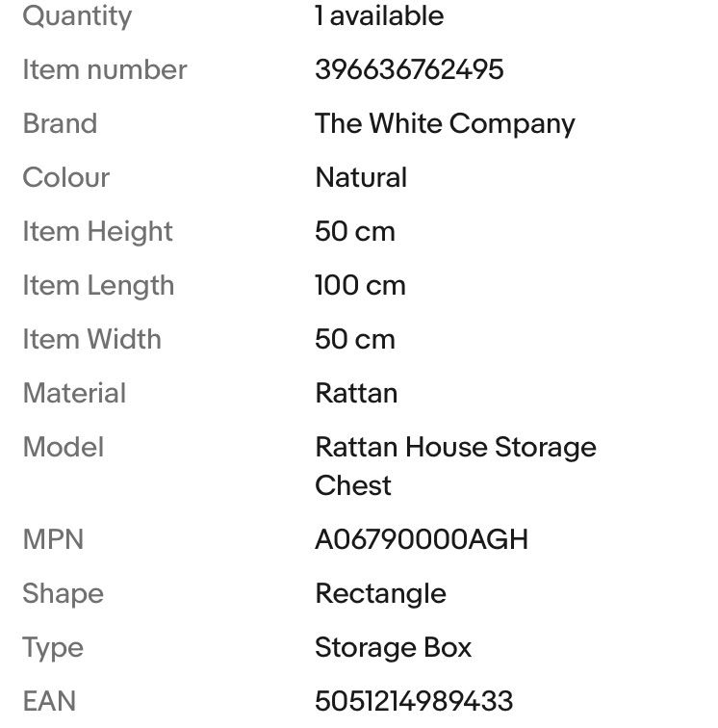Click the MPN value A06790000AGH
Viewport: 718px width, 728px height.
pos(422,539)
